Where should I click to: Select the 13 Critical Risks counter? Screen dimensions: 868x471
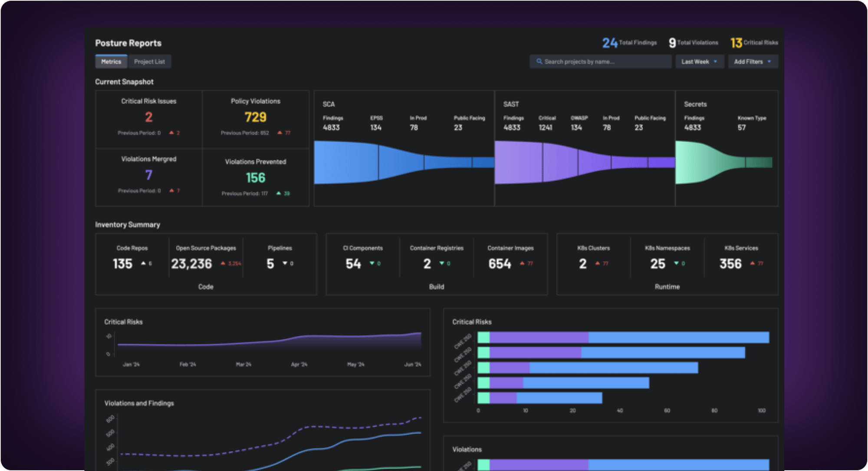tap(754, 43)
